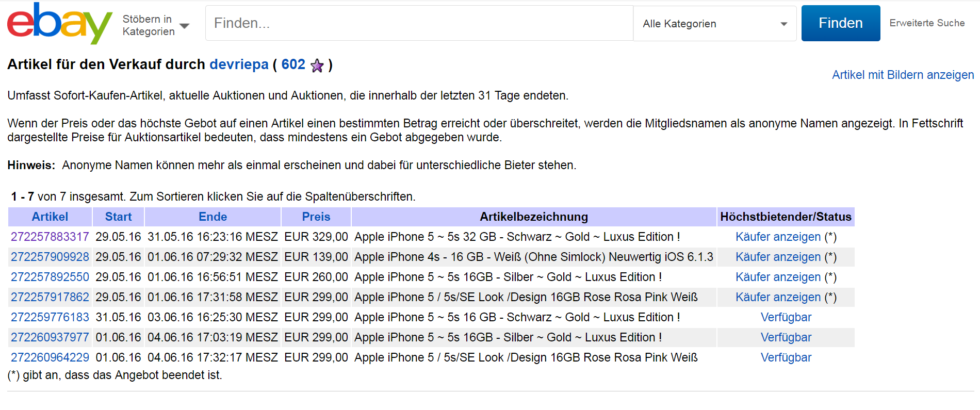Viewport: 980px width, 410px height.
Task: Open item number 272260964229
Action: click(50, 357)
